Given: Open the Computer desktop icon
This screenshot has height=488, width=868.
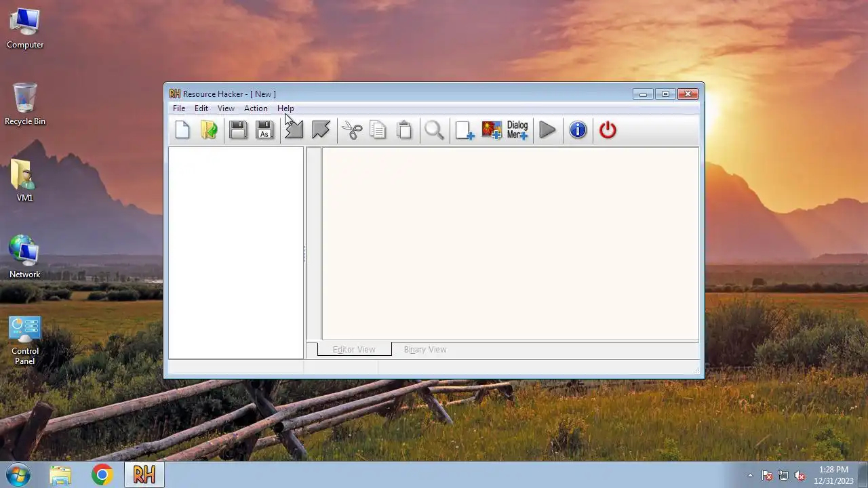Looking at the screenshot, I should coord(25,28).
